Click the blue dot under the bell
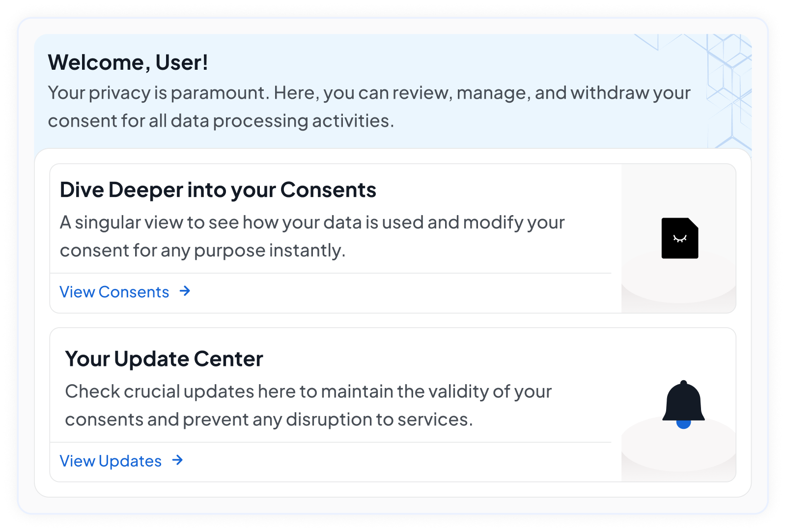The height and width of the screenshot is (532, 786). tap(683, 424)
